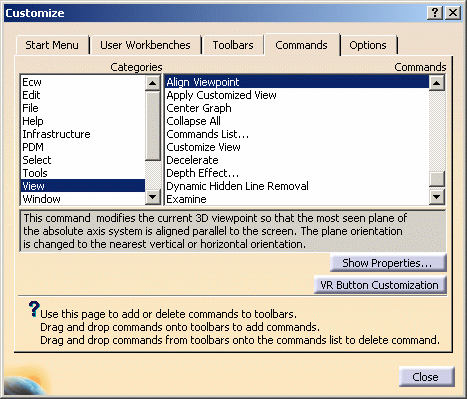Select the highlighted View category
This screenshot has height=399, width=467.
tap(83, 186)
